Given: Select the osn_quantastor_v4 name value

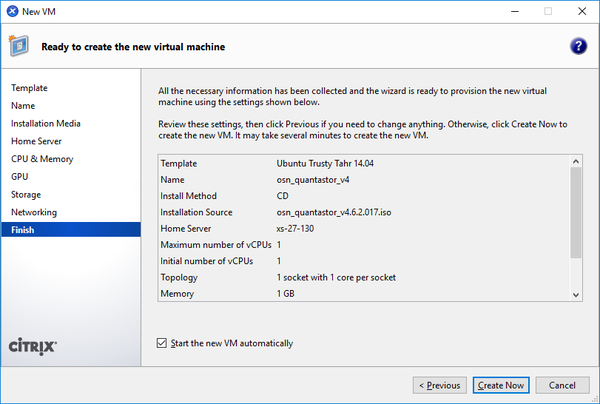Looking at the screenshot, I should pyautogui.click(x=313, y=180).
